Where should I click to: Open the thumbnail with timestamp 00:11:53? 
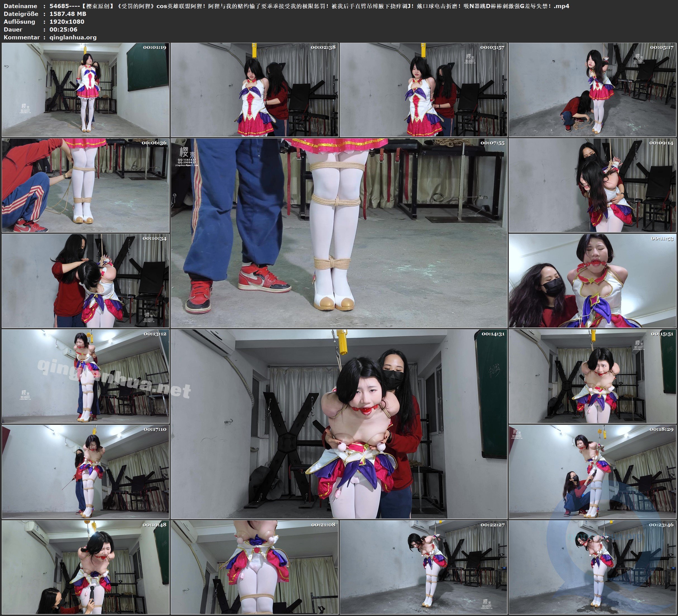click(593, 281)
